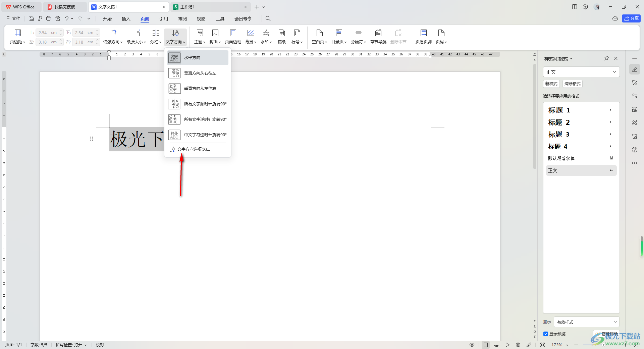Expand the quick access toolbar customize arrow

pyautogui.click(x=89, y=18)
